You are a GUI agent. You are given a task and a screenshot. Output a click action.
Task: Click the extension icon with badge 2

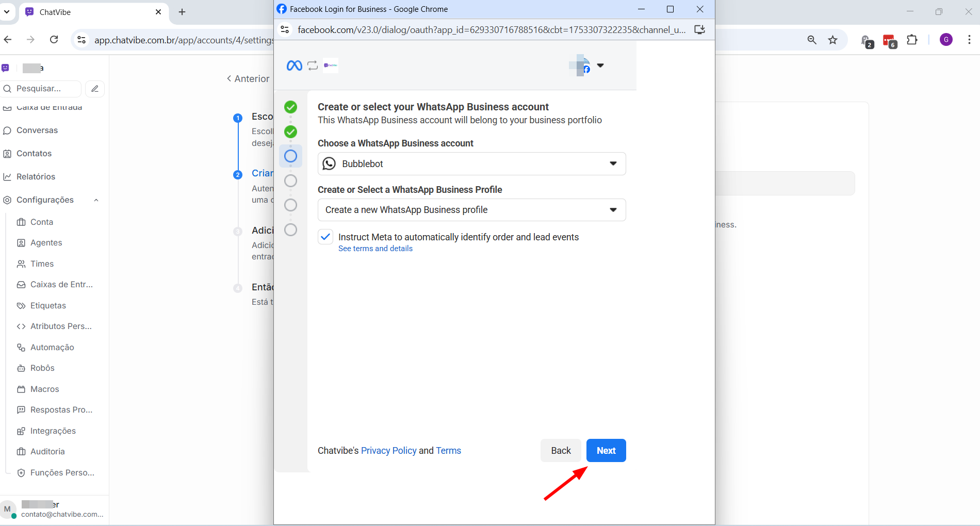[x=867, y=41]
